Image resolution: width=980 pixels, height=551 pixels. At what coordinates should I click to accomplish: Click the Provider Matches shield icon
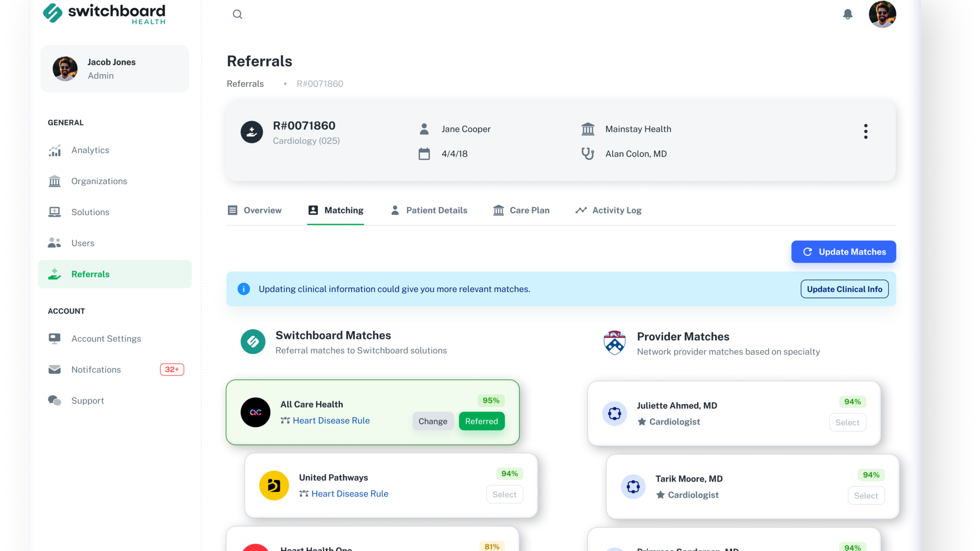pyautogui.click(x=615, y=343)
